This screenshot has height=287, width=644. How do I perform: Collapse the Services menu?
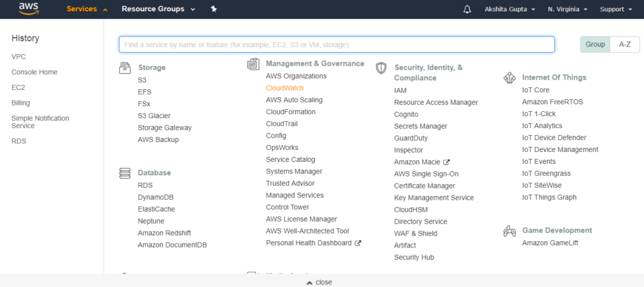click(x=87, y=9)
